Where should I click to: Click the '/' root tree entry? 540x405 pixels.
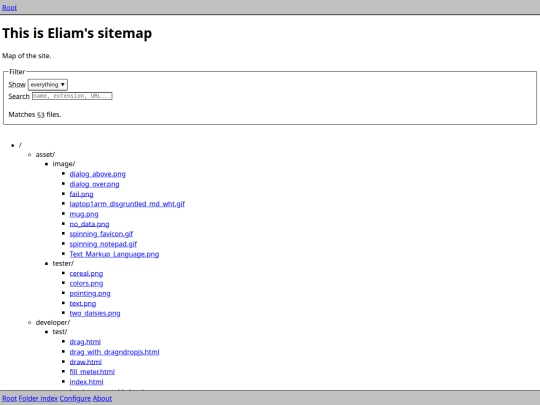(20, 145)
